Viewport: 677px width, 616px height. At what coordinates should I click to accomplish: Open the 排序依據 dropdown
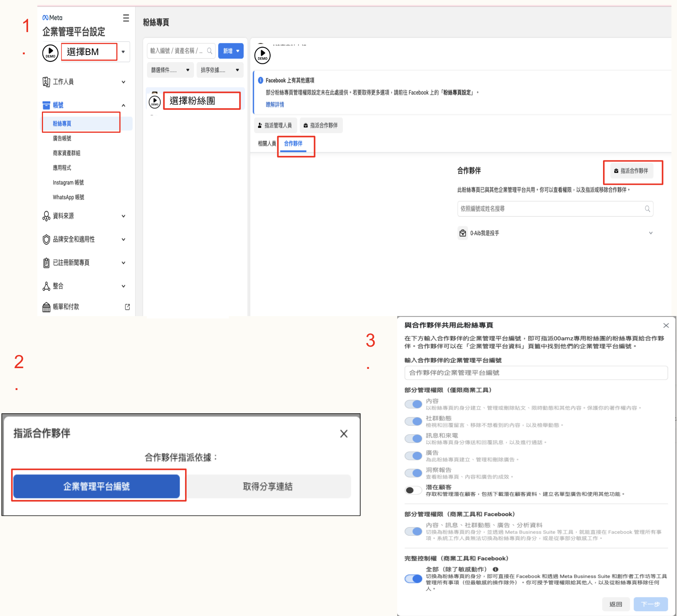pos(220,70)
